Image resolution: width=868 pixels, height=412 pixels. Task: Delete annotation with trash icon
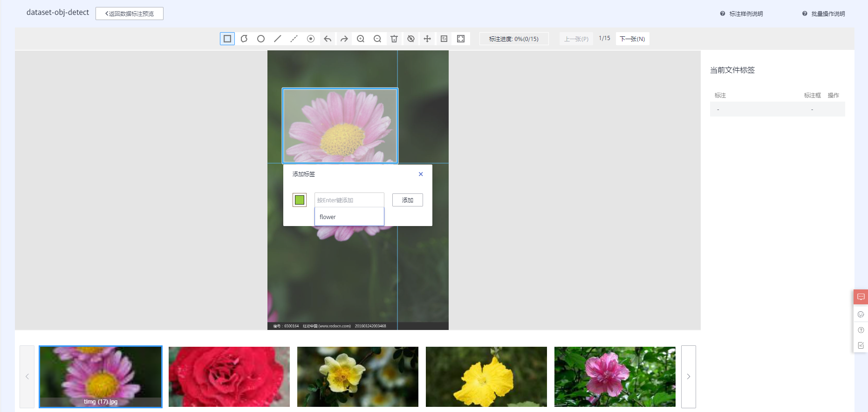tap(394, 39)
